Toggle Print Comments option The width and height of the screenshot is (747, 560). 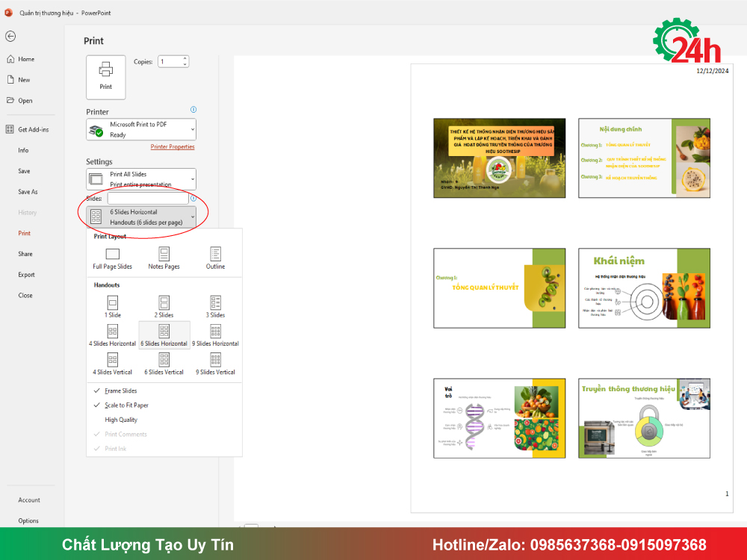[x=125, y=435]
